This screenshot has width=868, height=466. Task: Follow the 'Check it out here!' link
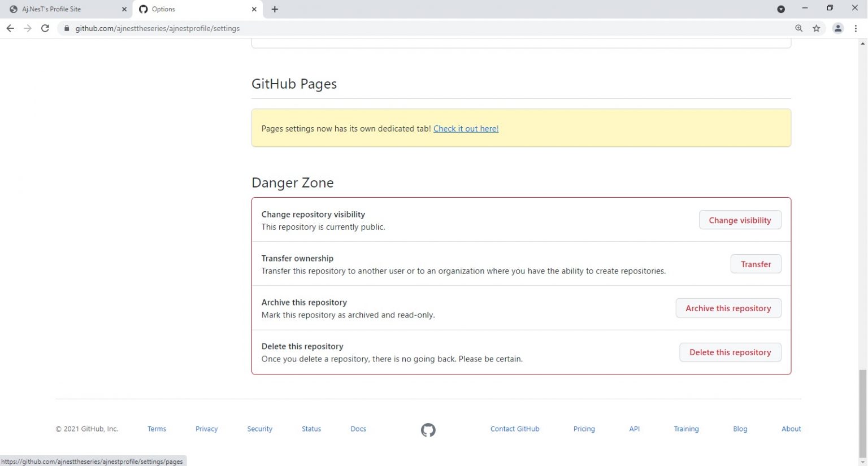tap(466, 129)
